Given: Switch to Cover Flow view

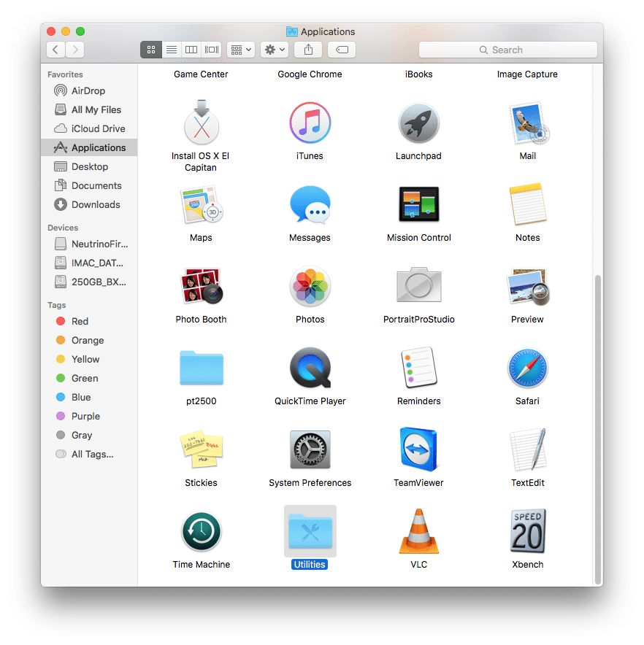Looking at the screenshot, I should pyautogui.click(x=212, y=50).
